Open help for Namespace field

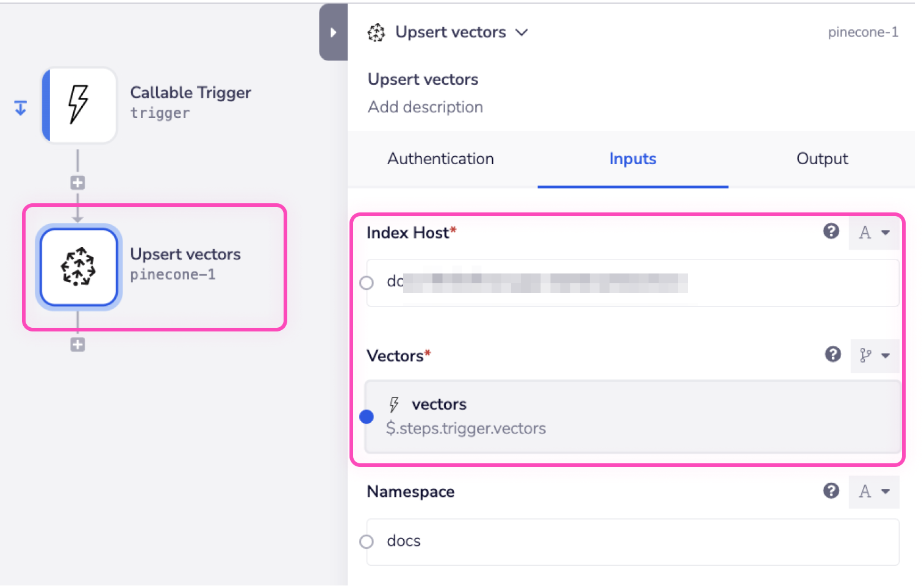[x=831, y=491]
